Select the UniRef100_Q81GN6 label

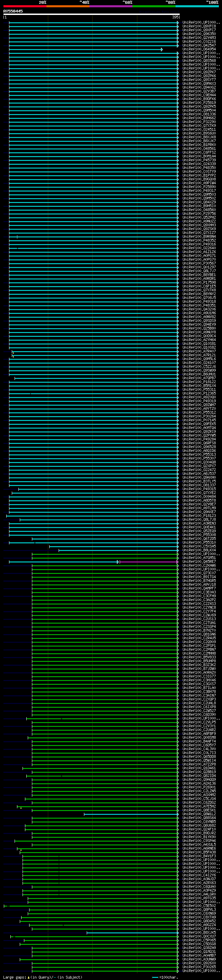click(x=199, y=634)
